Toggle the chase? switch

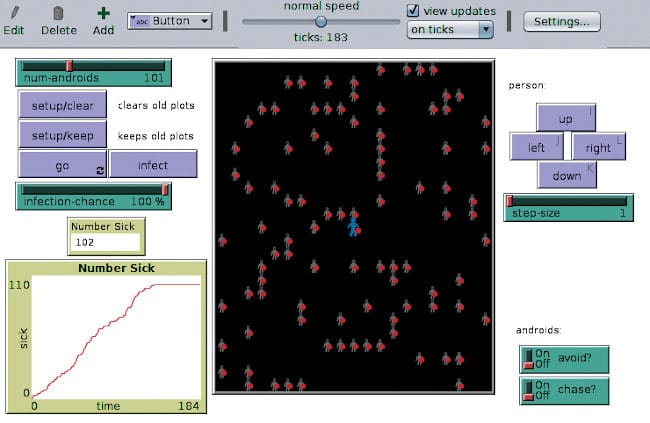[527, 390]
